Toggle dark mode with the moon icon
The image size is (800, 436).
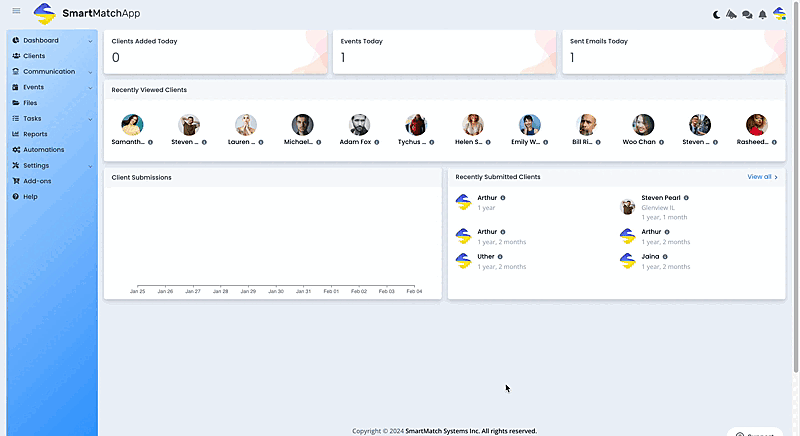(x=716, y=14)
